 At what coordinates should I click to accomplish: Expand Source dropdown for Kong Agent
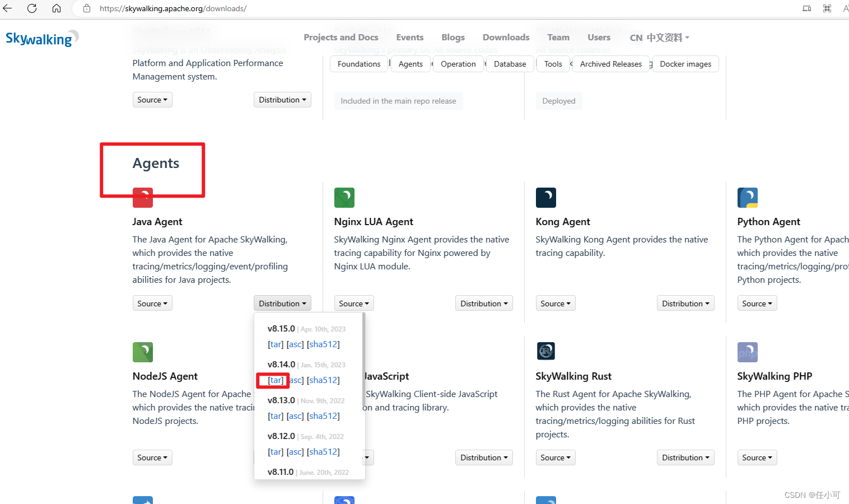(556, 304)
